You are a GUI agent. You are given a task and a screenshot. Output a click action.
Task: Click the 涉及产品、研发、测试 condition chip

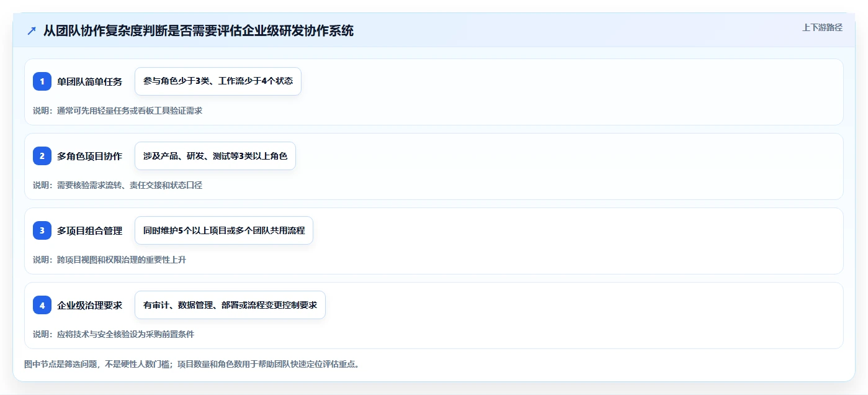coord(215,156)
